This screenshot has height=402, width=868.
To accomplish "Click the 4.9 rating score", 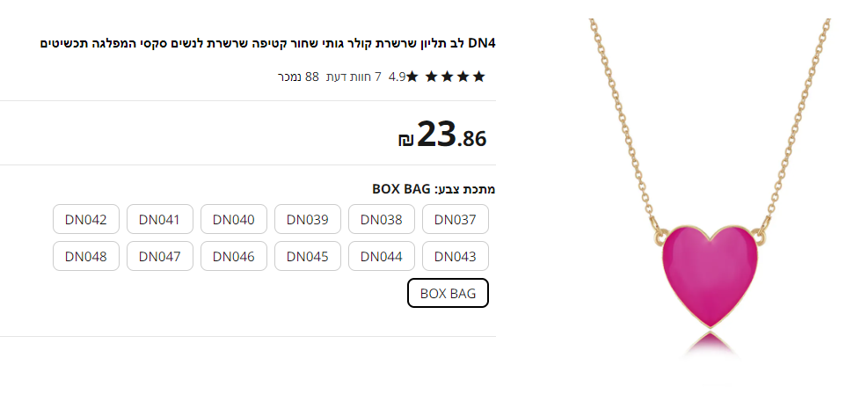I will pos(397,77).
